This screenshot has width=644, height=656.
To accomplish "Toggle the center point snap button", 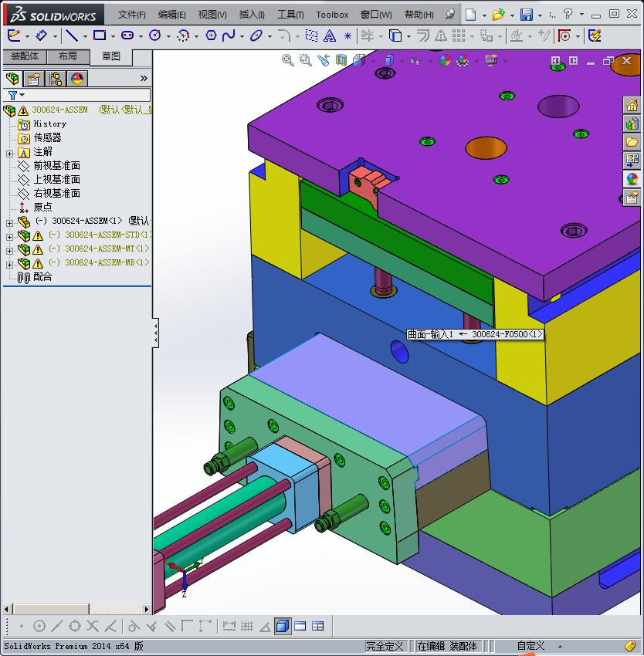I will (39, 627).
